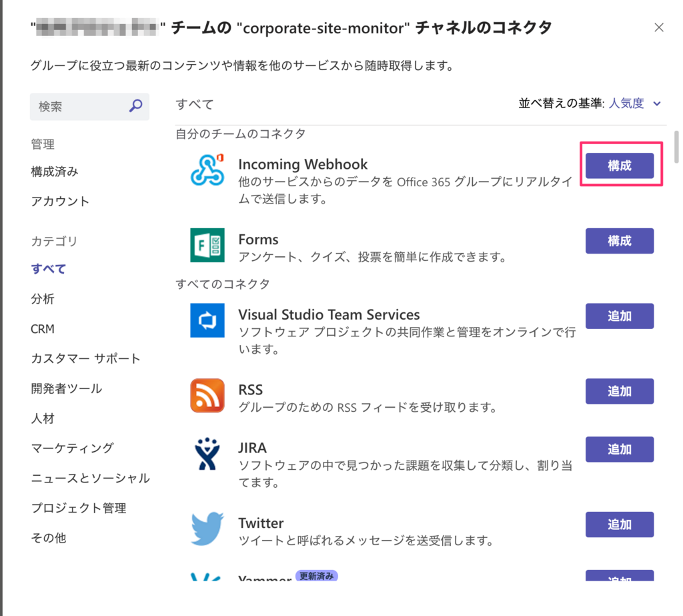Add the Twitter connector
683x616 pixels.
[620, 525]
